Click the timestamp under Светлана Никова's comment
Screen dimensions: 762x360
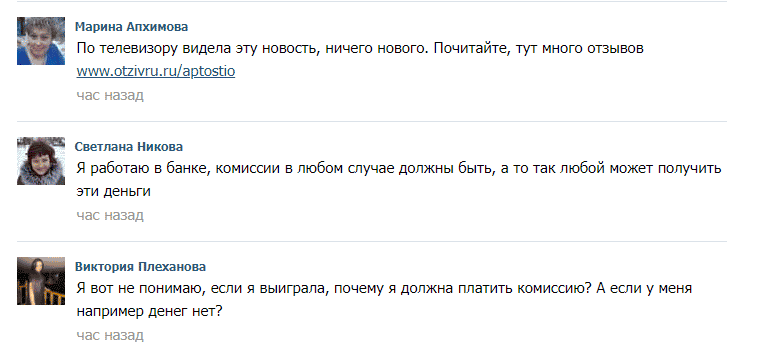110,215
